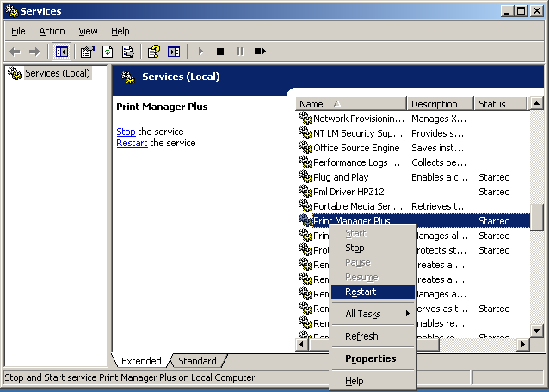
Task: Click the Back arrow toolbar icon
Action: 15,52
